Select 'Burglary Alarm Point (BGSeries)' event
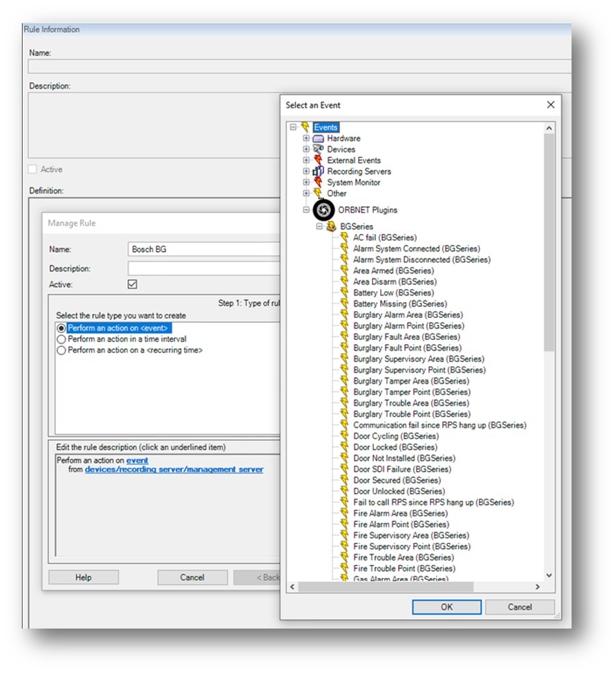This screenshot has height=673, width=616. (408, 326)
